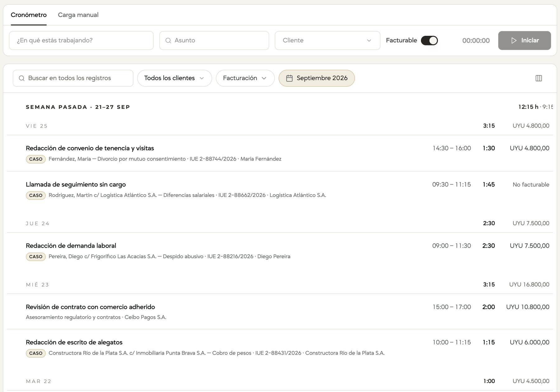Click CASO badge for Fernández, María case
Image resolution: width=560 pixels, height=392 pixels.
pyautogui.click(x=36, y=159)
